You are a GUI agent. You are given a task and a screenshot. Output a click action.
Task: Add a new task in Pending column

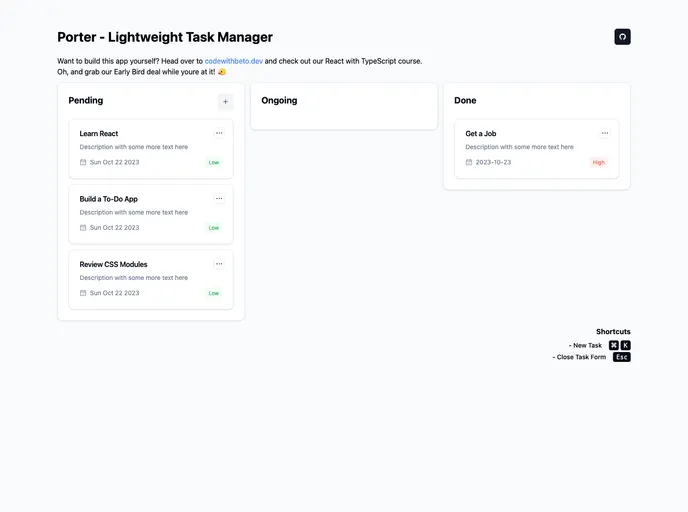click(225, 102)
